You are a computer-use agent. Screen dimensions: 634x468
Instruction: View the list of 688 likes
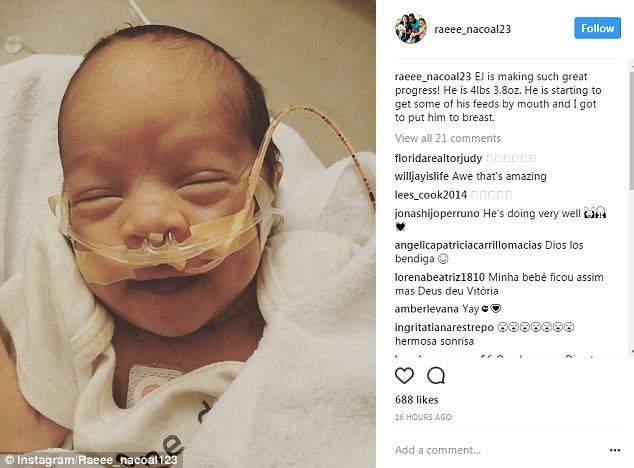[416, 400]
